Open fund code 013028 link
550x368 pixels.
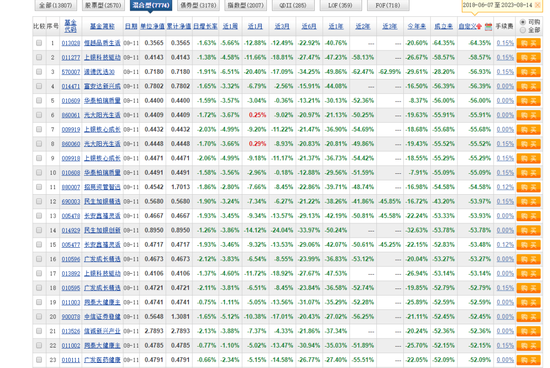click(71, 43)
